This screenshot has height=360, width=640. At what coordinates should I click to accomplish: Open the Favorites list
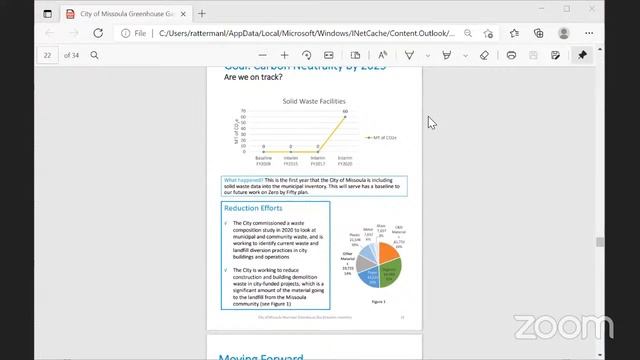point(514,33)
